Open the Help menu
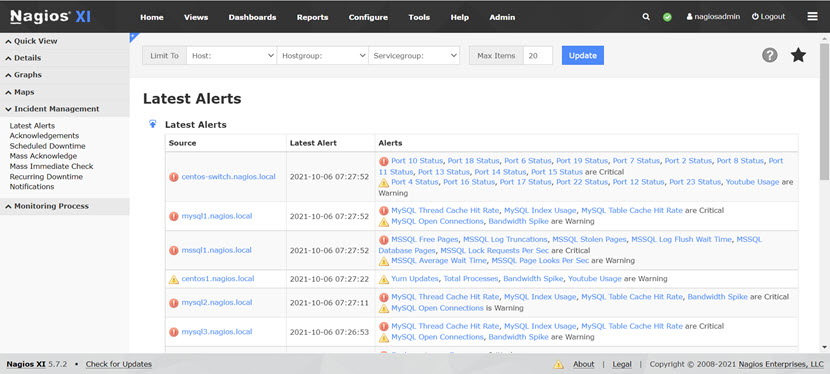The width and height of the screenshot is (830, 374). point(459,17)
